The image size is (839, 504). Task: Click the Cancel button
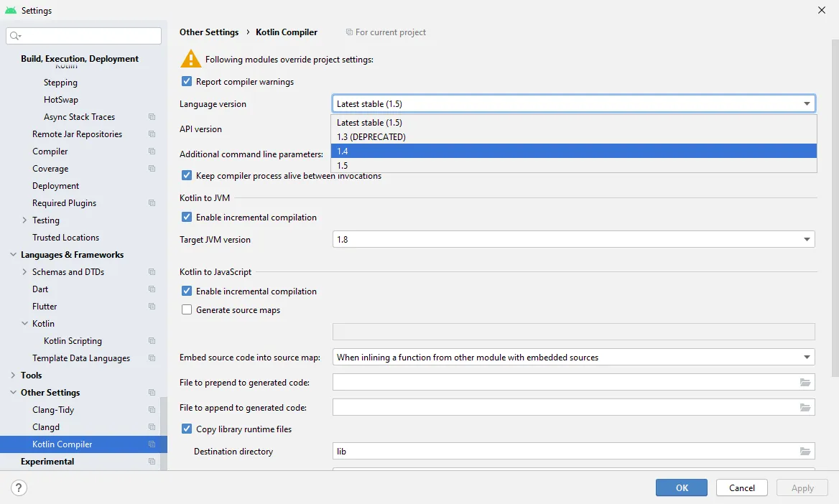coord(741,488)
